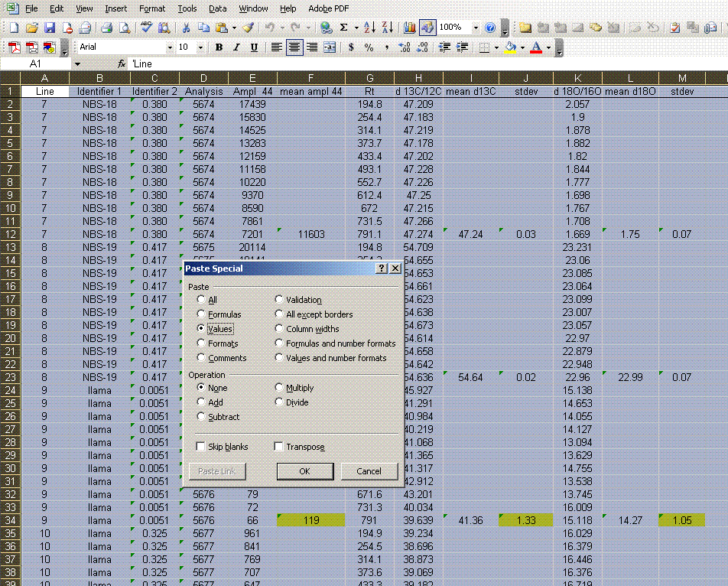The height and width of the screenshot is (586, 728).
Task: Click the Print icon
Action: click(107, 28)
